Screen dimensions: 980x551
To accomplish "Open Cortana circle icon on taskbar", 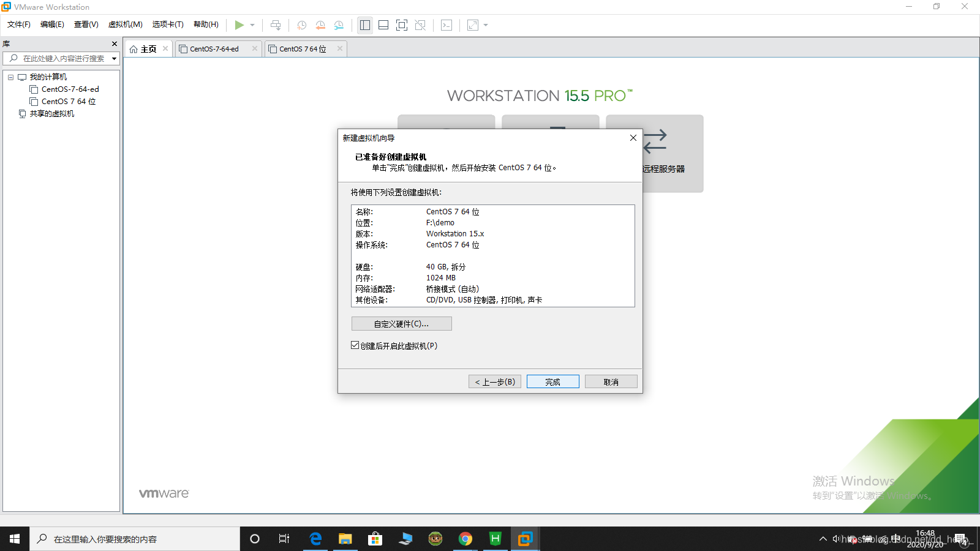I will (x=255, y=539).
